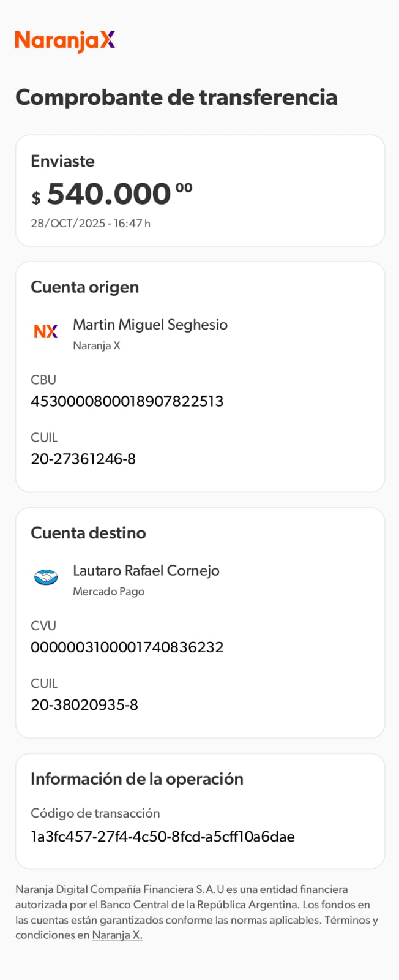Tap the Información de la operación heading
The image size is (399, 980).
137,779
